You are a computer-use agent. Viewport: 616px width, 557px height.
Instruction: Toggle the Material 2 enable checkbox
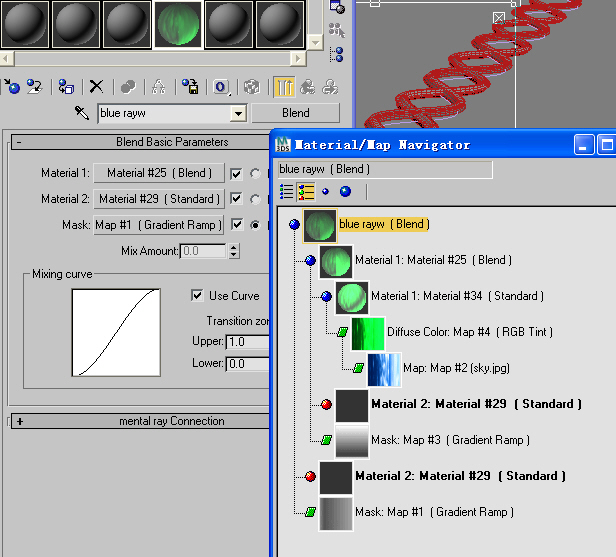(x=236, y=199)
